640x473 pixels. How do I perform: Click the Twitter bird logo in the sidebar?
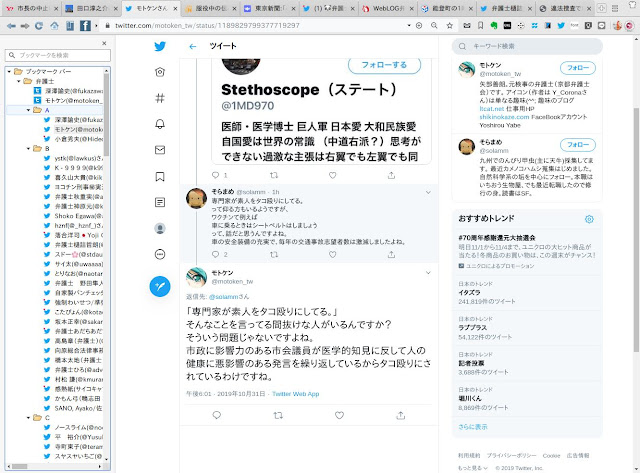click(160, 46)
